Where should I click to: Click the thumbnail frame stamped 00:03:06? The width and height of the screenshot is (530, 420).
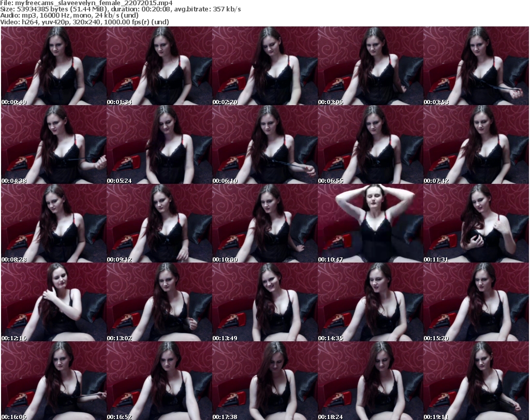371,66
